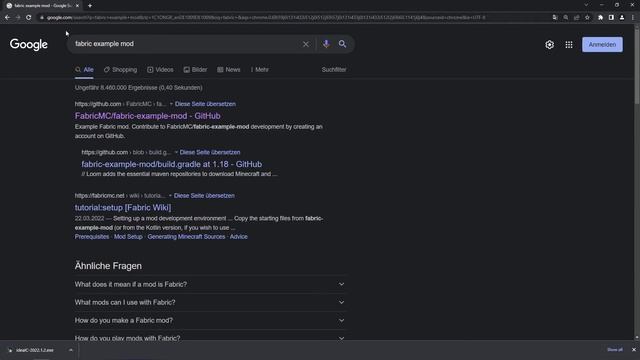Open the result options arrow beside fabricmc.net URL
Image resolution: width=640 pixels, height=360 pixels.
pos(170,196)
